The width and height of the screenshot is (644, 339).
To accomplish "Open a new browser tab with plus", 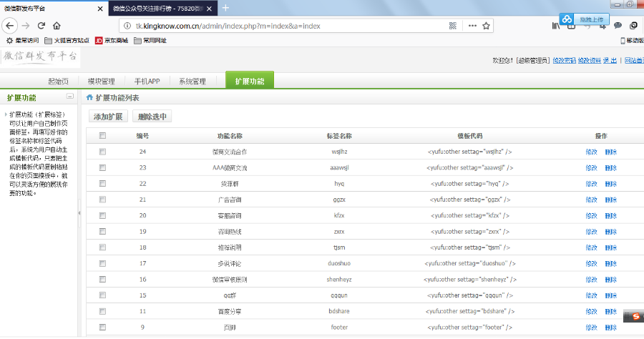I will (225, 8).
